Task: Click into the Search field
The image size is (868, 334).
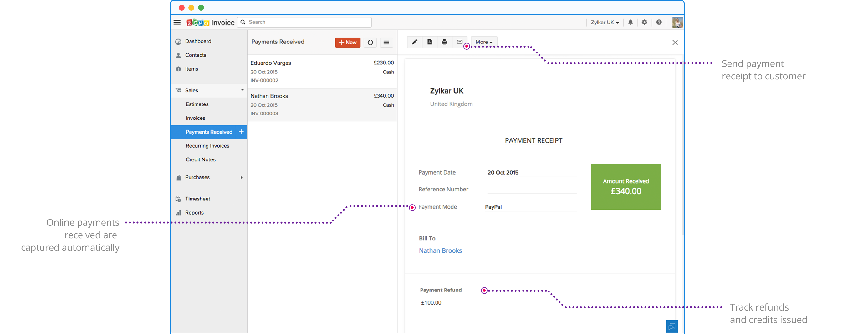Action: point(308,22)
